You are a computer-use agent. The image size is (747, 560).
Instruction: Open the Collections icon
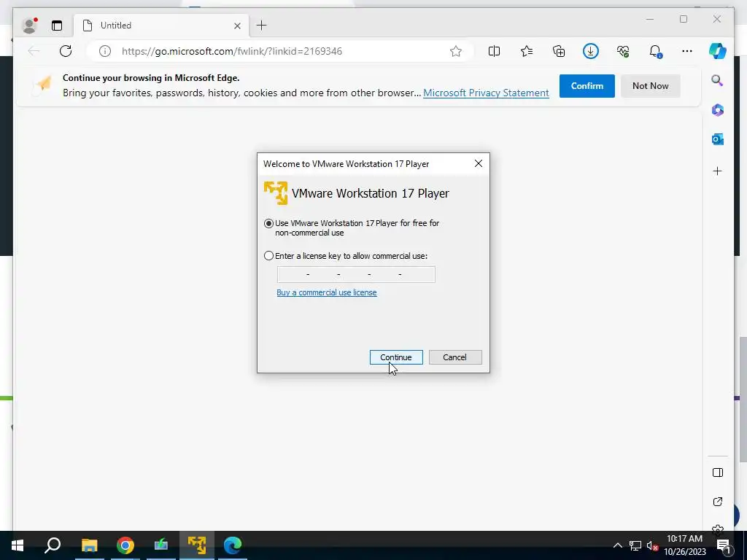tap(559, 51)
